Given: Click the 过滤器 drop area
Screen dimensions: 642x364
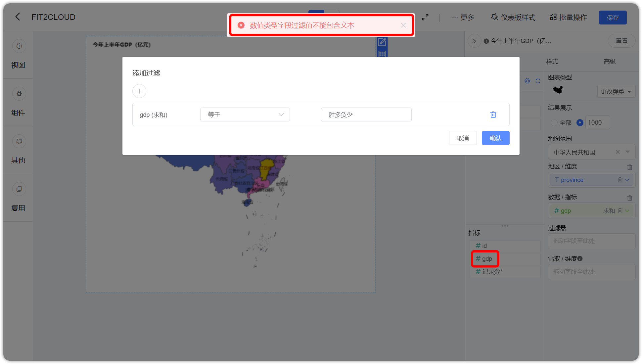Looking at the screenshot, I should coord(591,241).
